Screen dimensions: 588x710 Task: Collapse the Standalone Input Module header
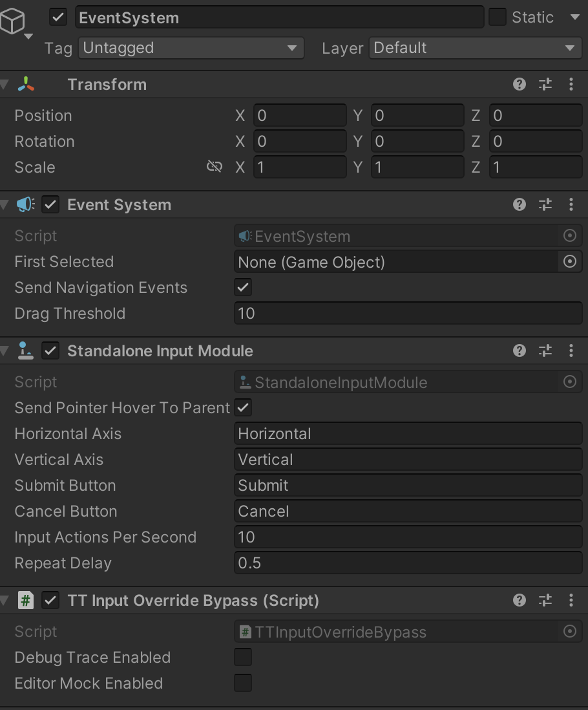coord(5,351)
